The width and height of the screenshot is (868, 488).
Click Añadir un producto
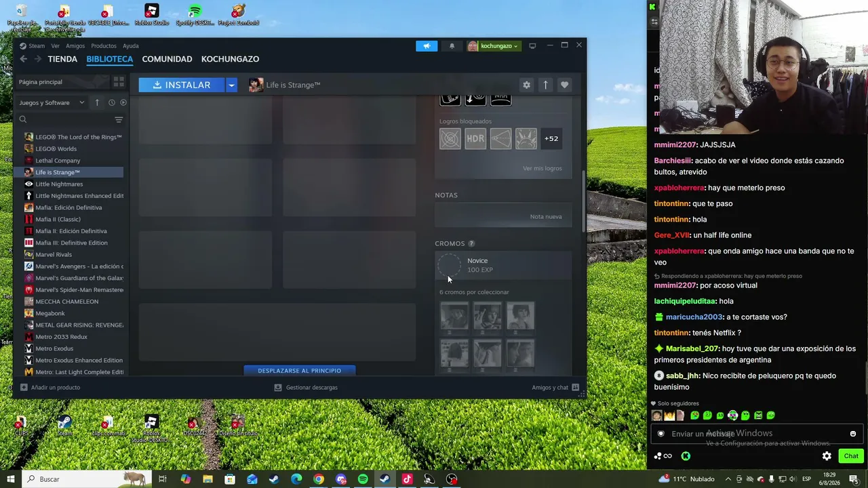[x=50, y=388]
